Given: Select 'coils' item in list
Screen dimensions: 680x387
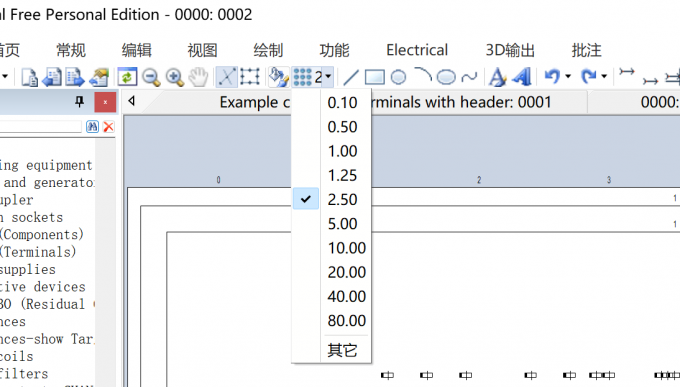Looking at the screenshot, I should [x=16, y=356].
